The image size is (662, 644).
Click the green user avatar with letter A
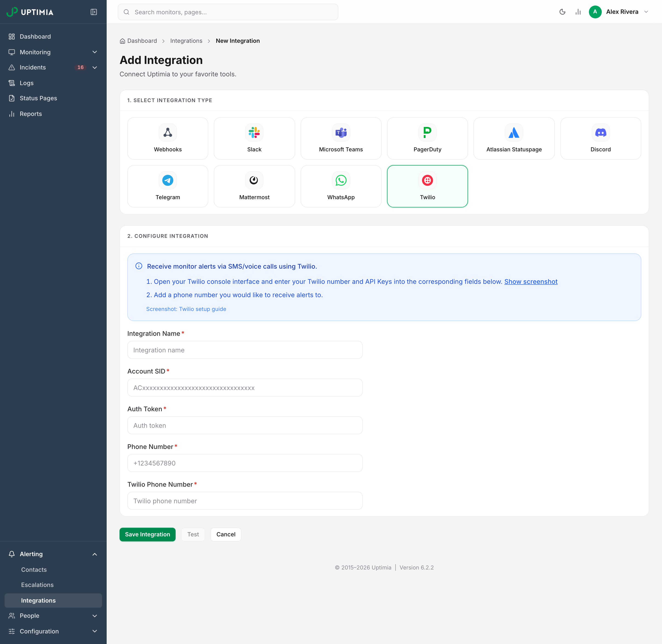point(595,12)
